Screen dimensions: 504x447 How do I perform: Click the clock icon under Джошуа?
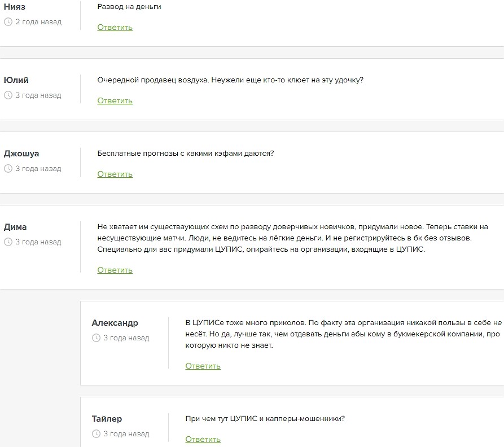8,169
